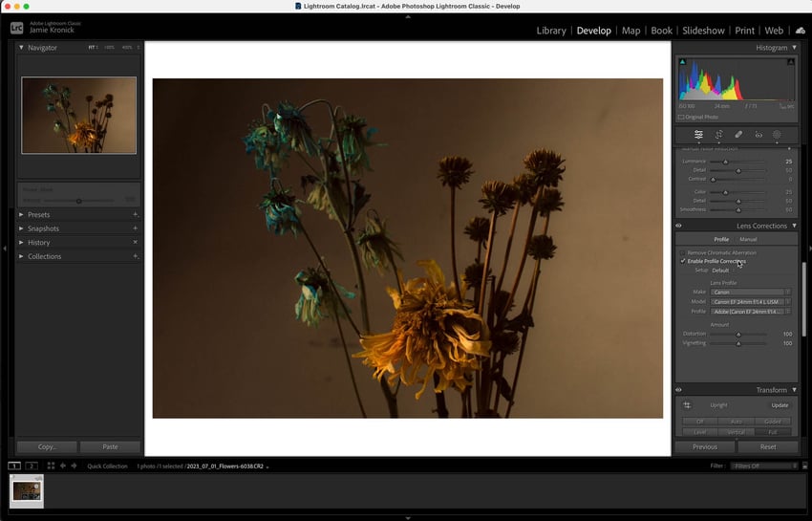This screenshot has width=812, height=521.
Task: Click the Distortion amount slider
Action: point(737,335)
